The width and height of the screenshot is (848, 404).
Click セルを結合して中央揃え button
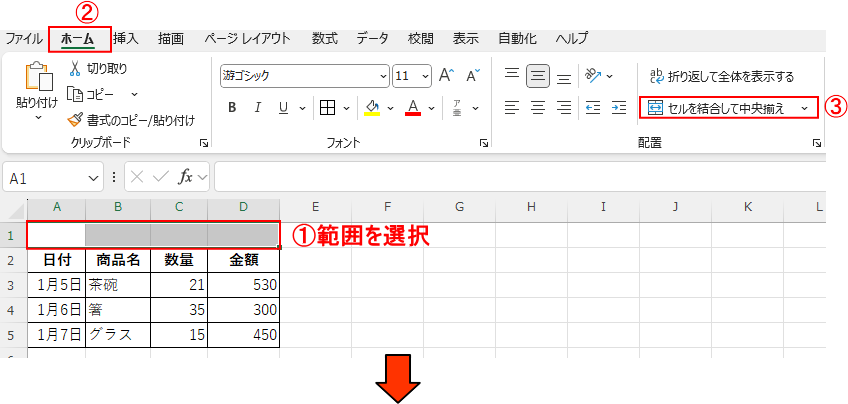coord(718,108)
